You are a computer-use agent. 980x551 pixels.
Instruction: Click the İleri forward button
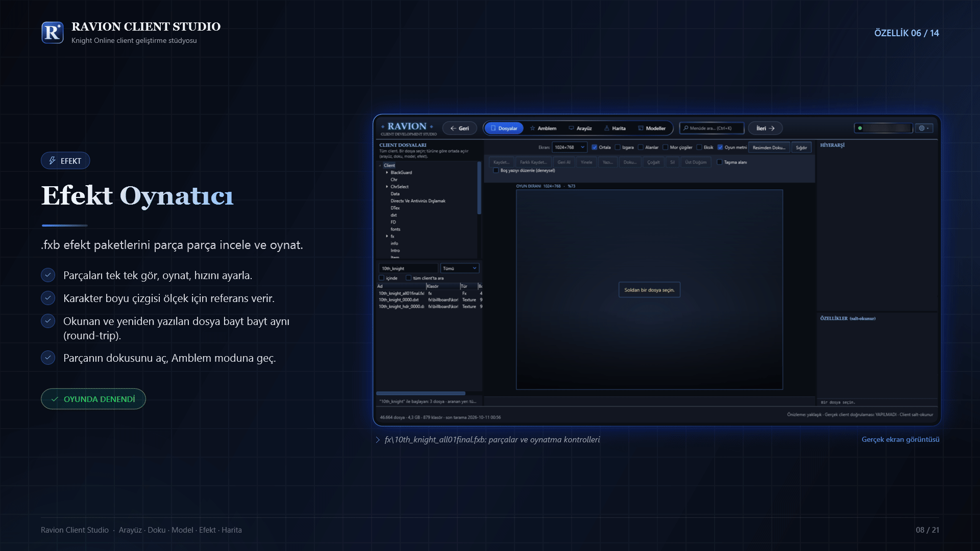pos(766,128)
